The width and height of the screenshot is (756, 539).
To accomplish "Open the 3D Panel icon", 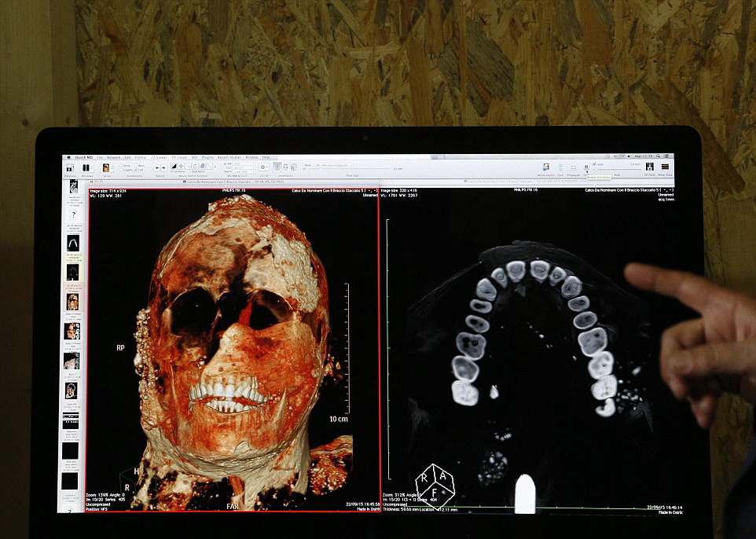I will 650,167.
